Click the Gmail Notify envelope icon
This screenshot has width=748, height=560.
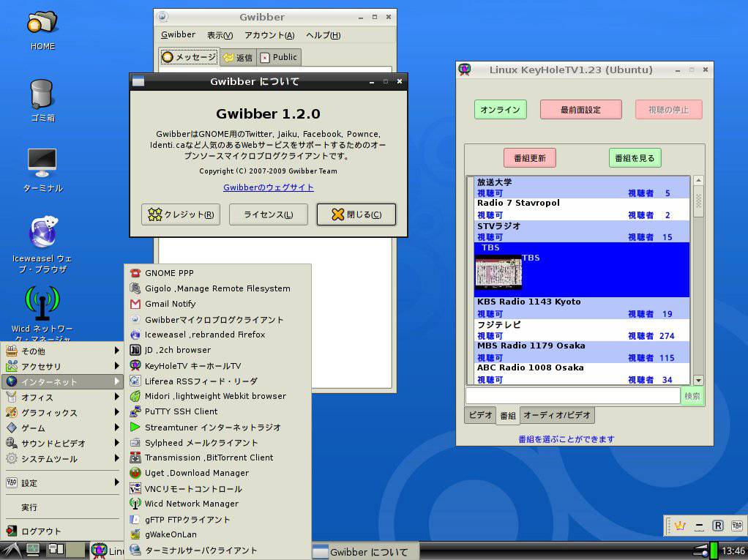pyautogui.click(x=135, y=304)
